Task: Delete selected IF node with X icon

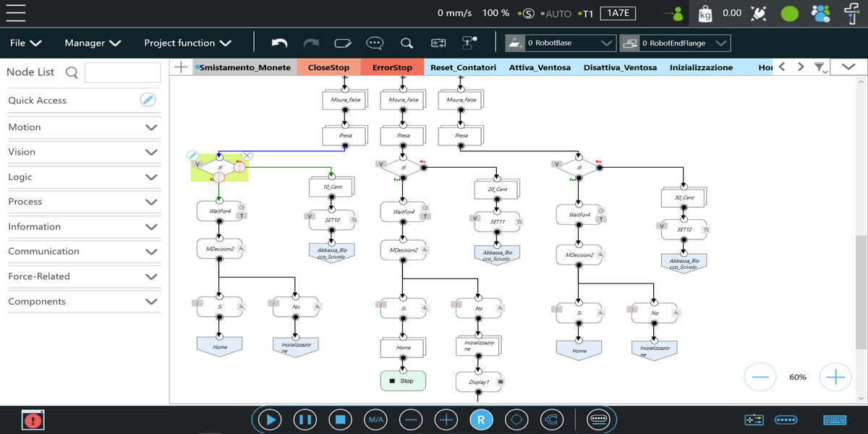Action: (247, 155)
